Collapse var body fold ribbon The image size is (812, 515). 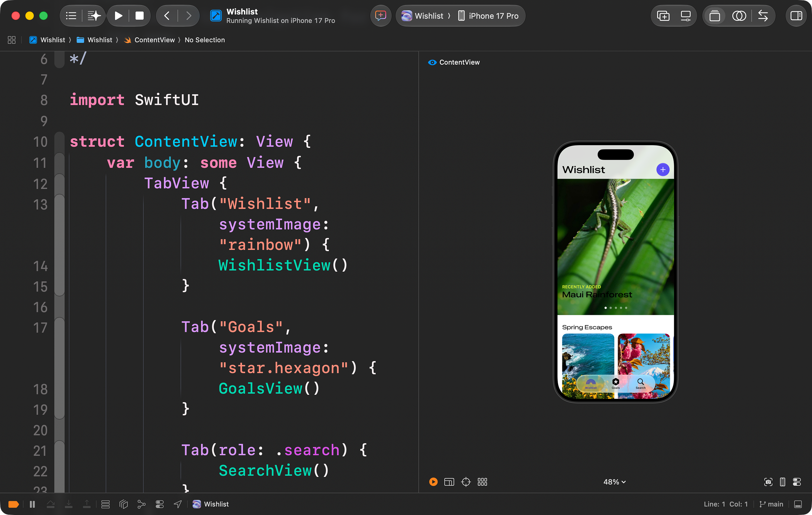click(x=59, y=163)
